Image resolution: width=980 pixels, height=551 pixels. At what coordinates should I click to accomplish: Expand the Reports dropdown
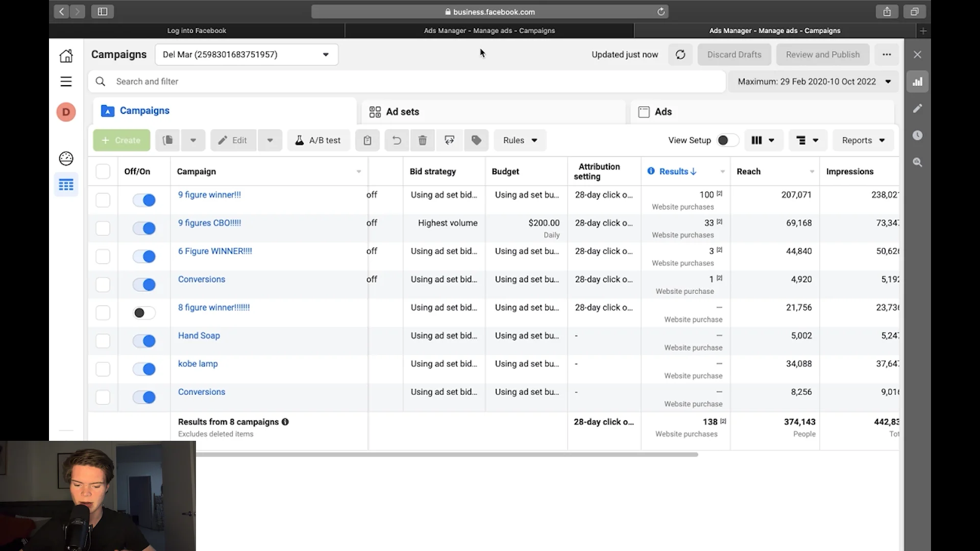(863, 140)
